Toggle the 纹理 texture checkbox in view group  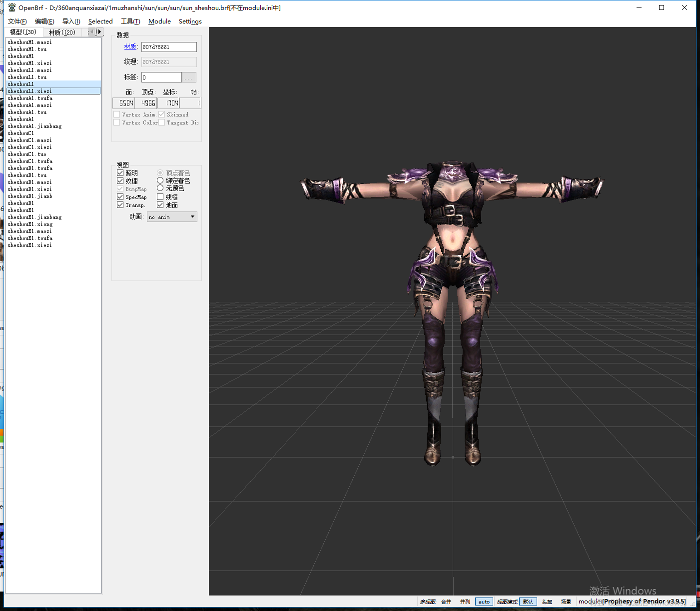pyautogui.click(x=120, y=181)
